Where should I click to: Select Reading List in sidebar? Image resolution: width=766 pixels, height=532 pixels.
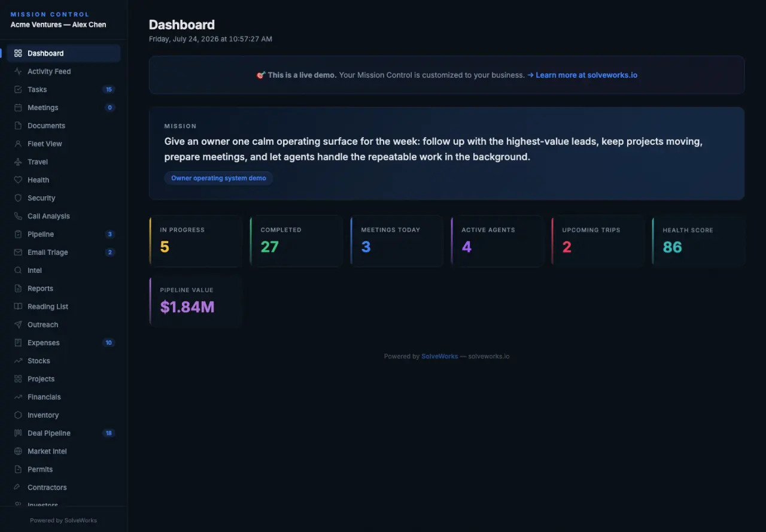tap(64, 306)
